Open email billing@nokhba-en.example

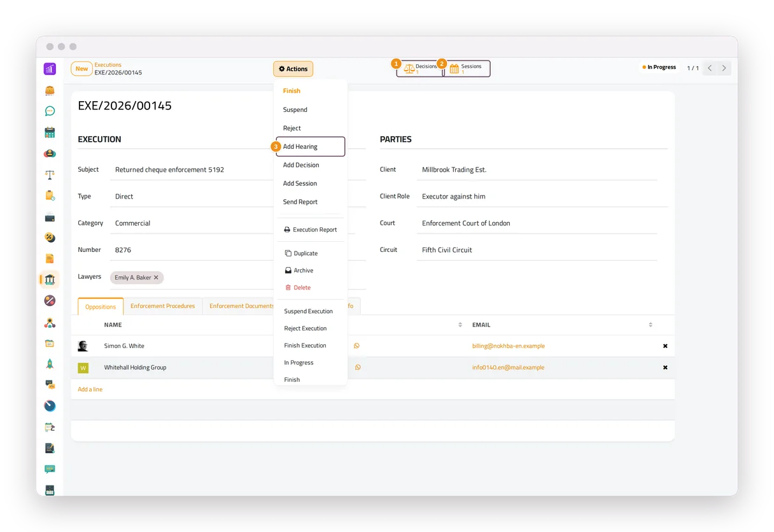click(509, 346)
